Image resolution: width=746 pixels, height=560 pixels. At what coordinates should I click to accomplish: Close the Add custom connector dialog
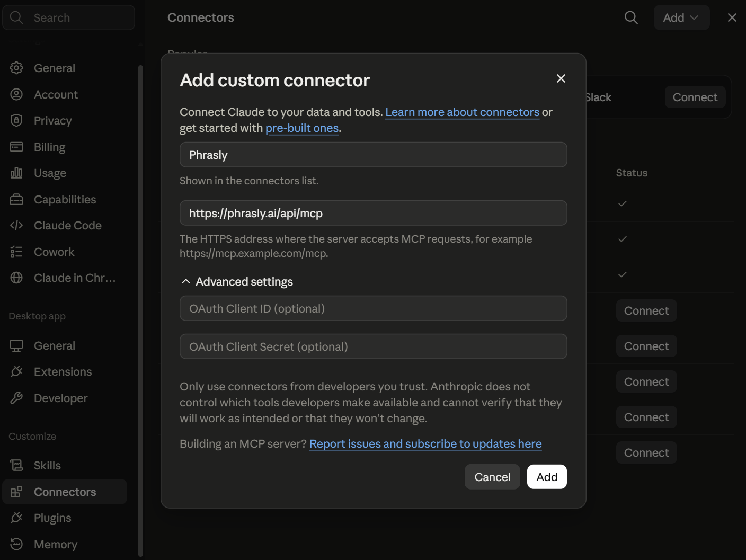561,78
